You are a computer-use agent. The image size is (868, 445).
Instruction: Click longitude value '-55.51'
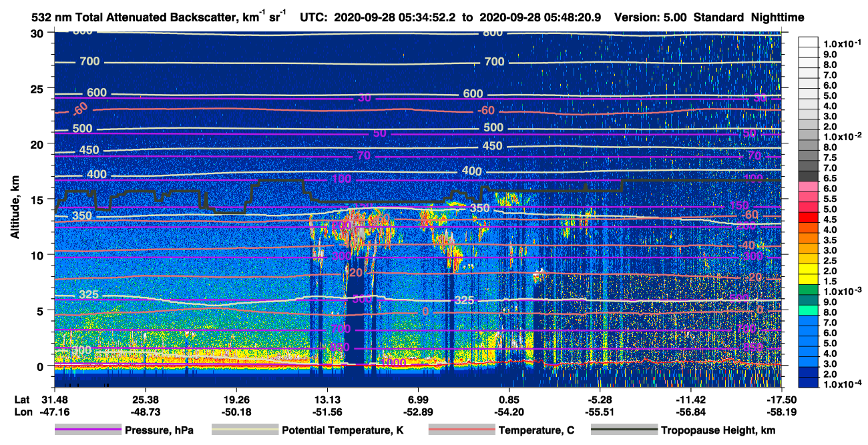tap(600, 412)
